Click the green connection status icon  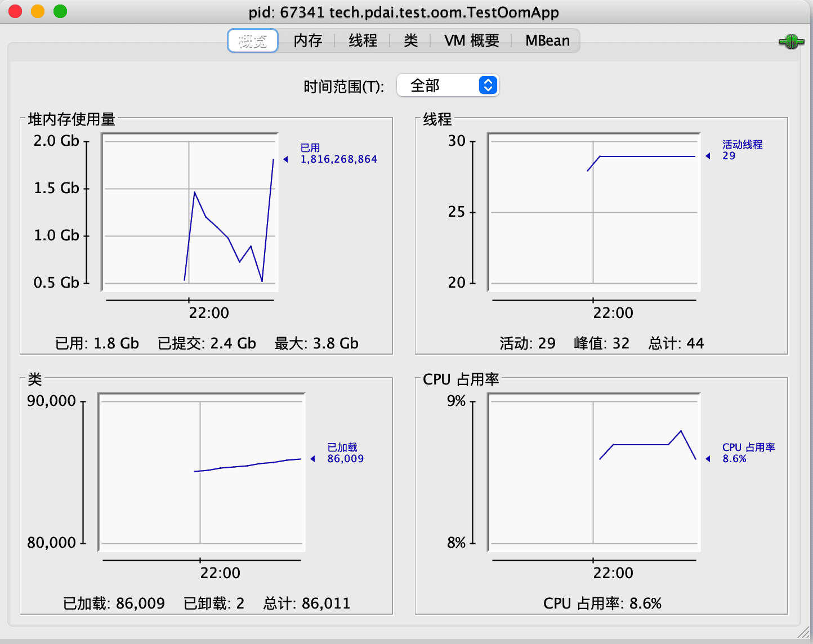coord(791,42)
